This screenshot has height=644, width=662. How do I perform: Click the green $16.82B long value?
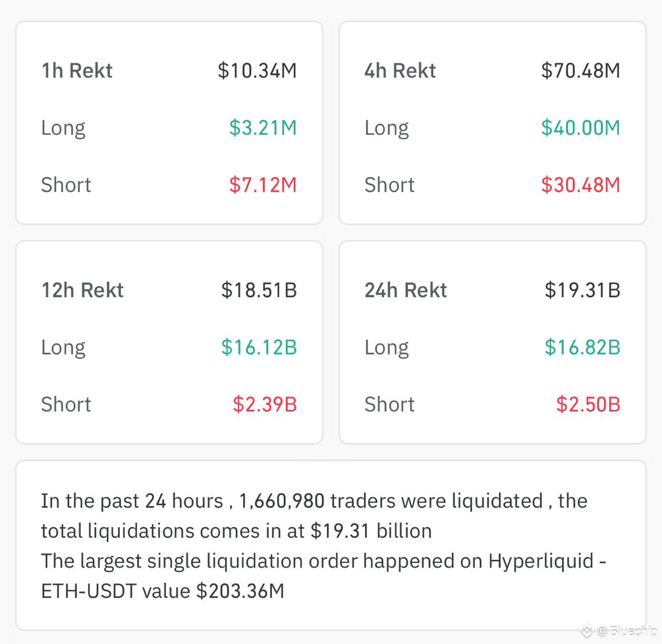582,347
